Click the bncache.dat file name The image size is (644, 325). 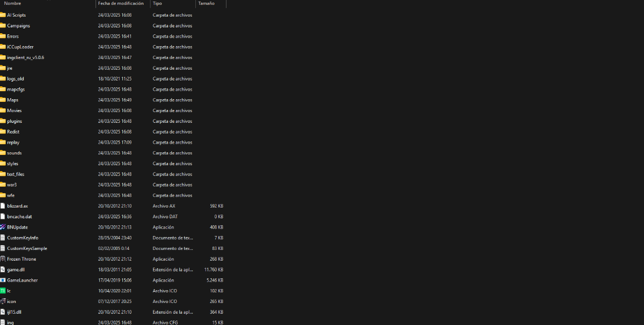coord(19,217)
